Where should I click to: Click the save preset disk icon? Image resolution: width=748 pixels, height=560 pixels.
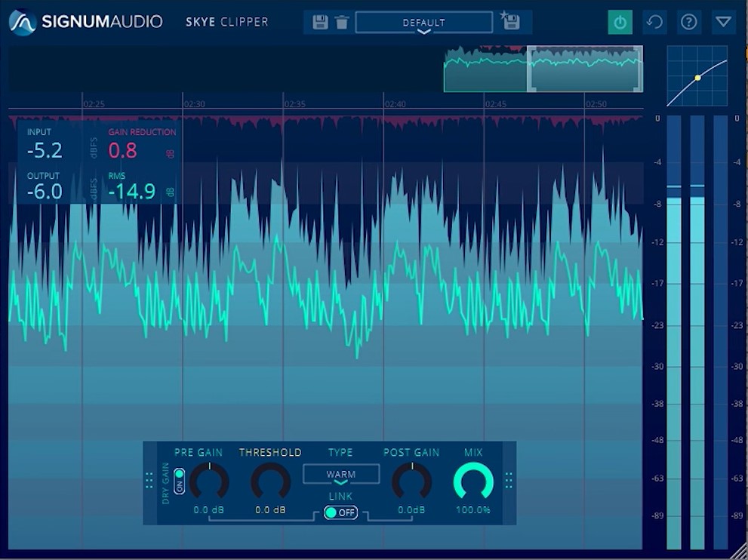point(320,22)
